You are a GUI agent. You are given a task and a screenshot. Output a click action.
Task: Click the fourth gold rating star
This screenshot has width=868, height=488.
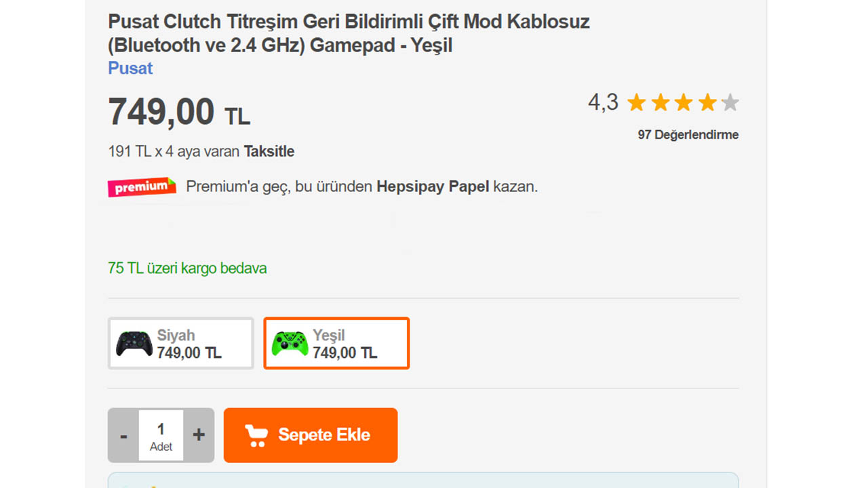click(707, 103)
